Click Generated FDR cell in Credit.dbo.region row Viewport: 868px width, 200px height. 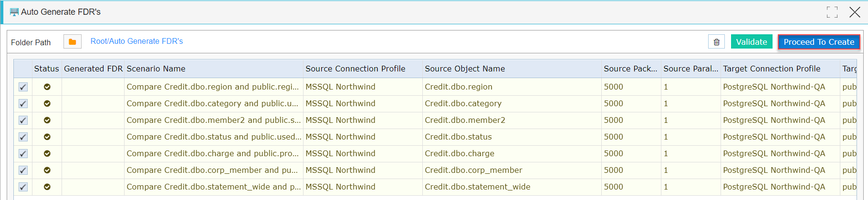93,87
